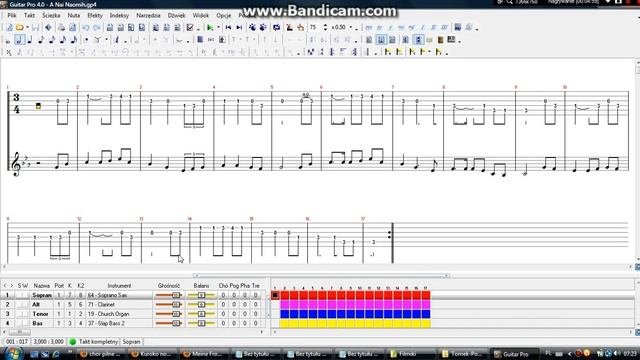Click the tuplet icon in note toolbar
Viewport: 640px width, 360px height.
[97, 40]
